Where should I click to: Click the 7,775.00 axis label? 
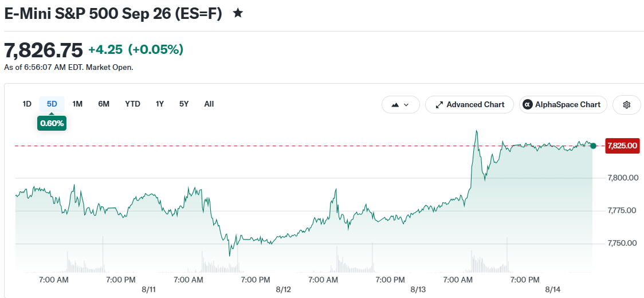point(623,211)
